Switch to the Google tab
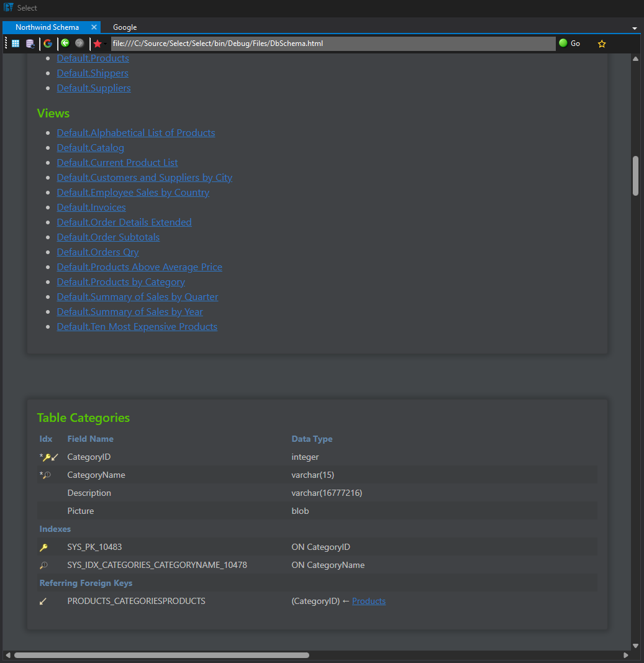Image resolution: width=644 pixels, height=663 pixels. pyautogui.click(x=125, y=27)
